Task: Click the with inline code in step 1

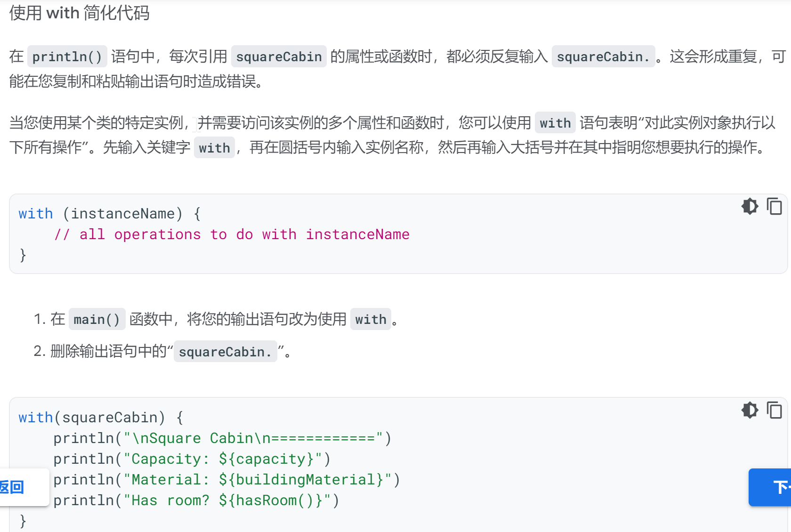Action: pos(370,319)
